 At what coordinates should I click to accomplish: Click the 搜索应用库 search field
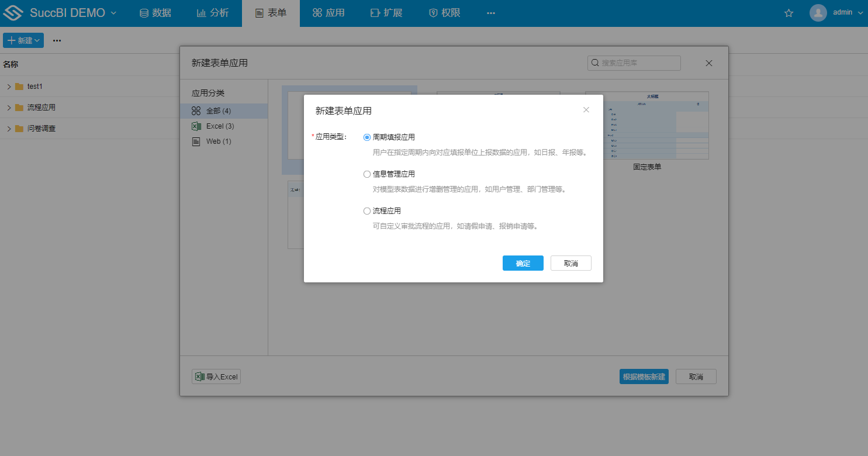[634, 63]
